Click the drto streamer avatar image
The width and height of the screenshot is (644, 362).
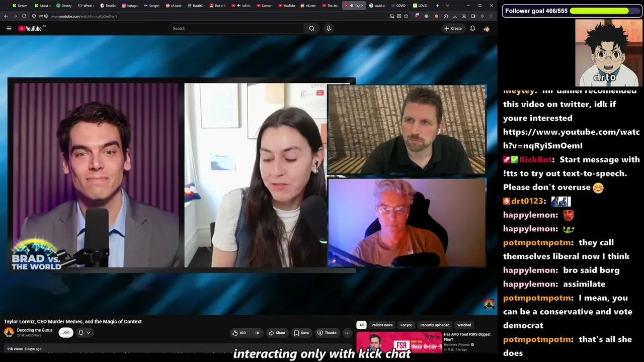click(x=608, y=53)
